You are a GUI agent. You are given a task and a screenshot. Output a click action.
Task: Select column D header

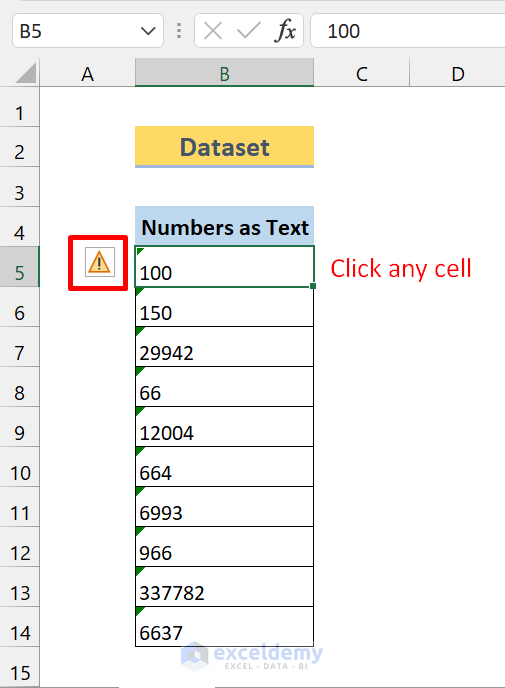coord(457,73)
